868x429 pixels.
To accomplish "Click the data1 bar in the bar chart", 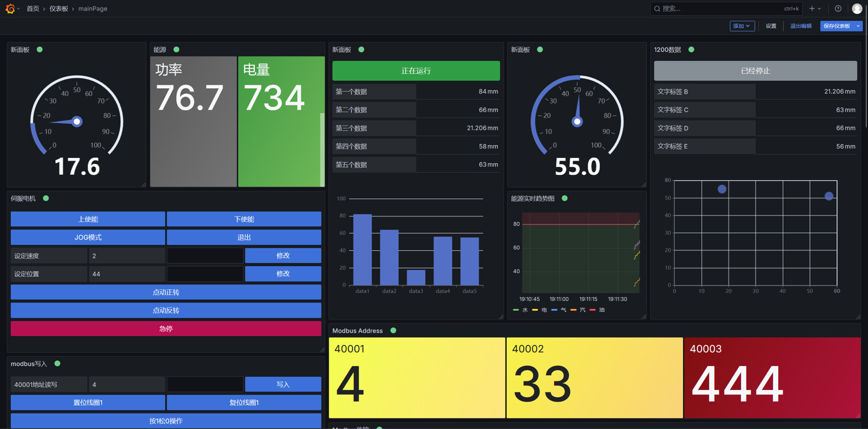I will coord(362,249).
